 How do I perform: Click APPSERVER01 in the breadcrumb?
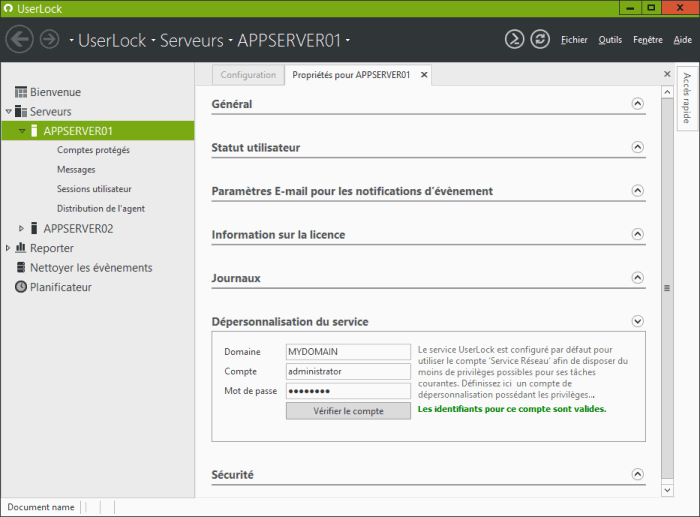pyautogui.click(x=289, y=40)
